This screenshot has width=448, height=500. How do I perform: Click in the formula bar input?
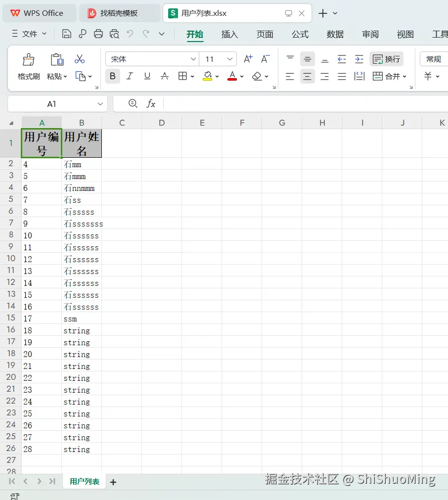click(306, 104)
